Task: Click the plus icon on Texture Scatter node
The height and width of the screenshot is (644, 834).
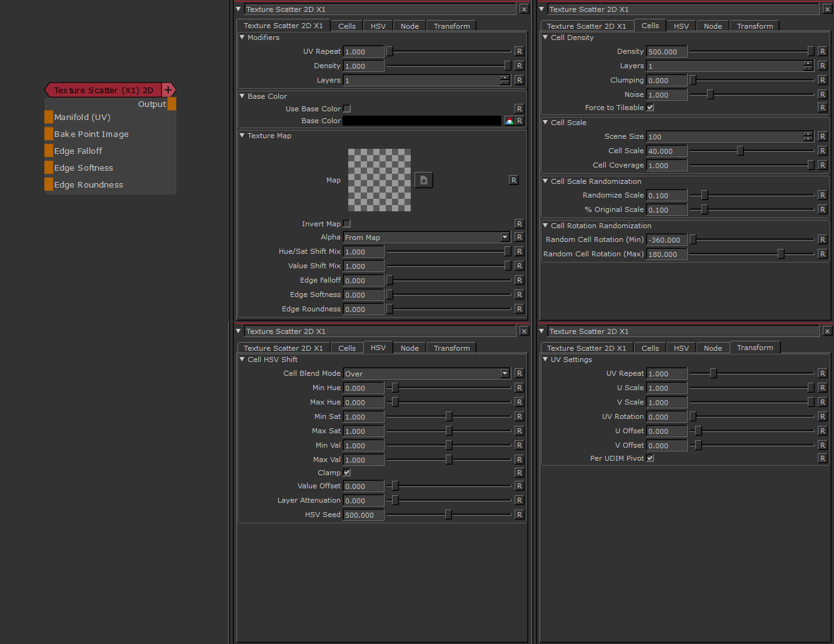Action: pos(168,90)
